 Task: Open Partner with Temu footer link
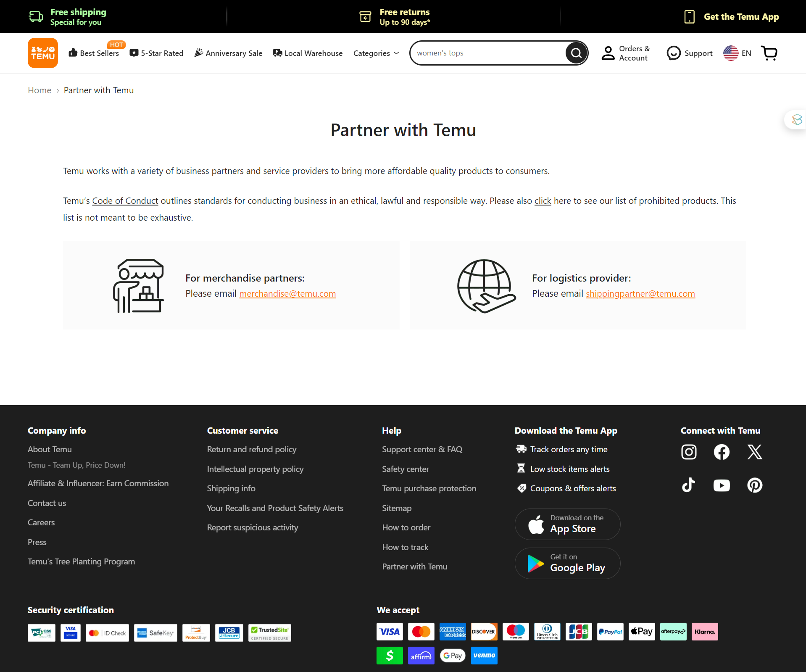coord(414,567)
